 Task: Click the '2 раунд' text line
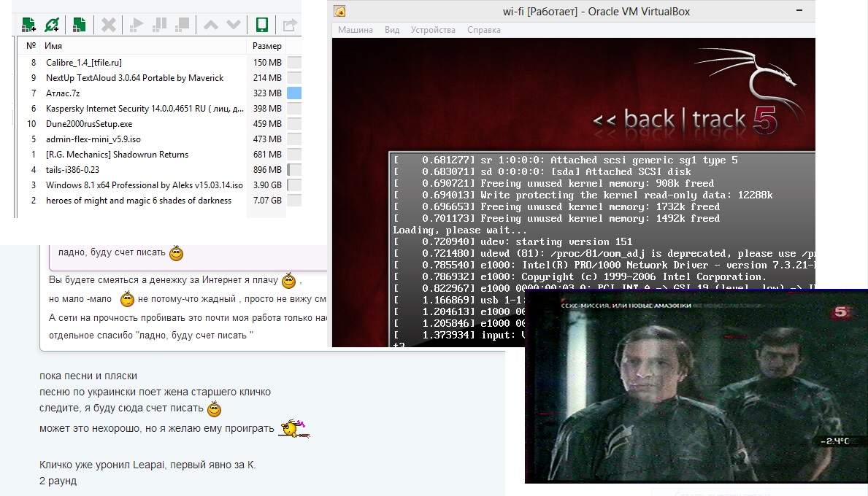(x=58, y=481)
